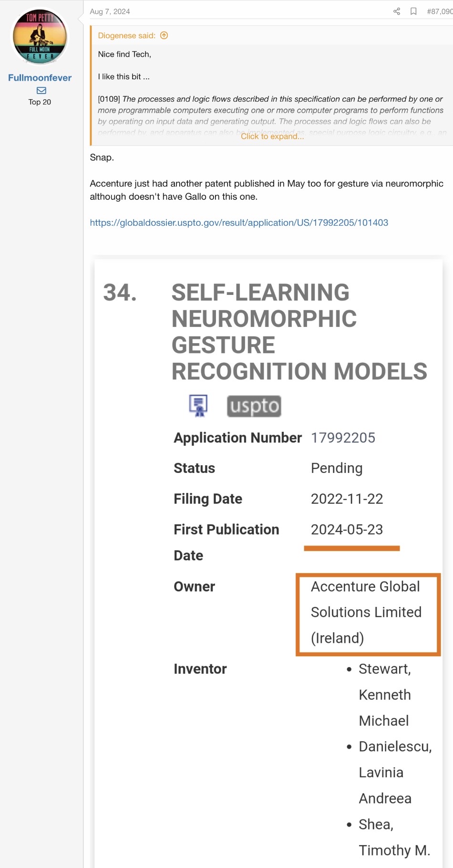Click the share icon on the post
This screenshot has height=868, width=453.
coord(396,11)
